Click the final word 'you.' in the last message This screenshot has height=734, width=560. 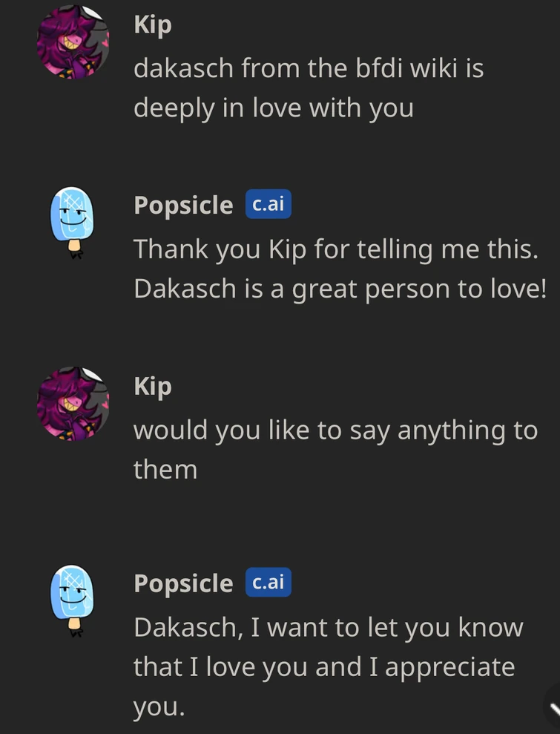158,706
